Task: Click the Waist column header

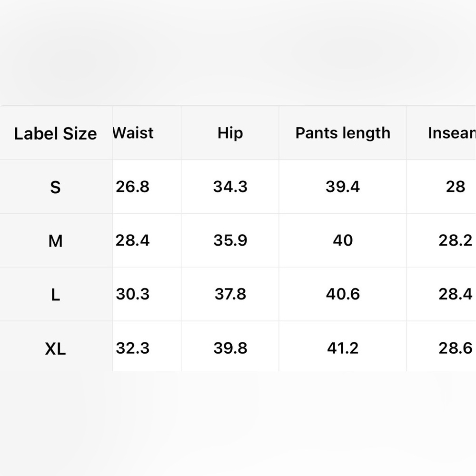Action: click(x=133, y=133)
